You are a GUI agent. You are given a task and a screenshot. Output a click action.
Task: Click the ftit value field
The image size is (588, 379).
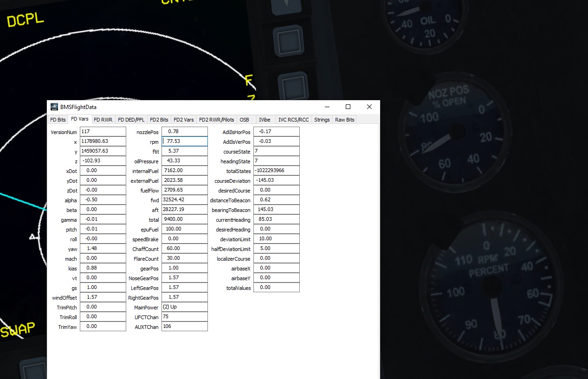tap(185, 151)
